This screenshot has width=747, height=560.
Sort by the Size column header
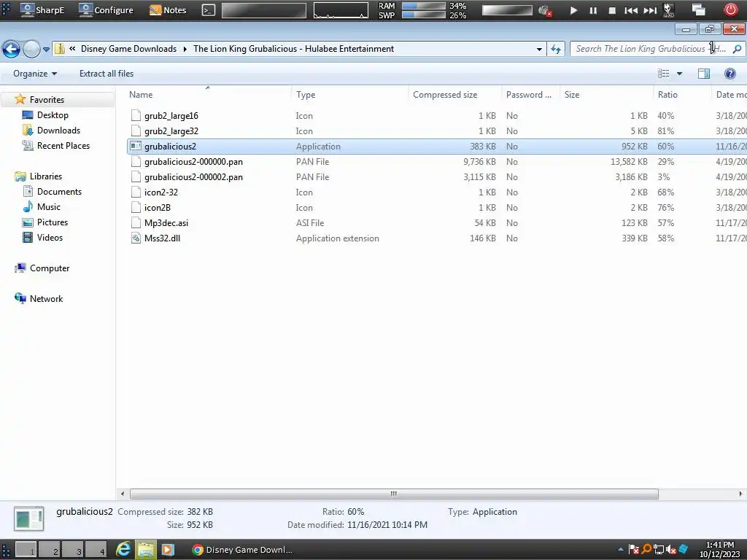(x=606, y=95)
